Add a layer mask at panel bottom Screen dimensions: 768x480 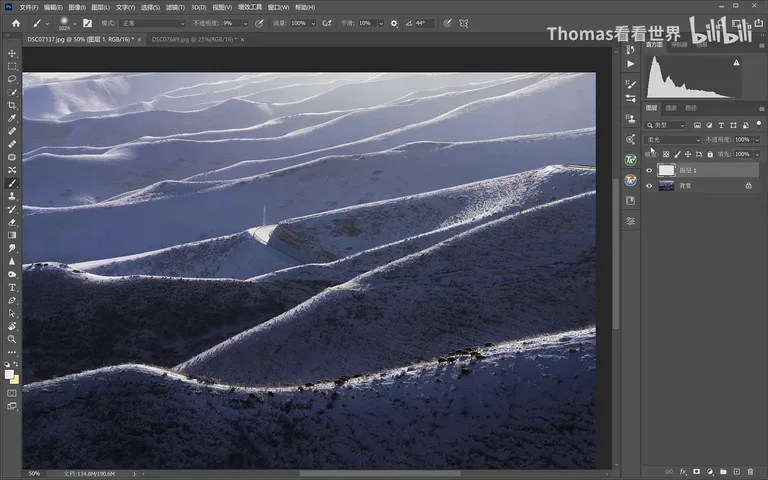(x=696, y=472)
